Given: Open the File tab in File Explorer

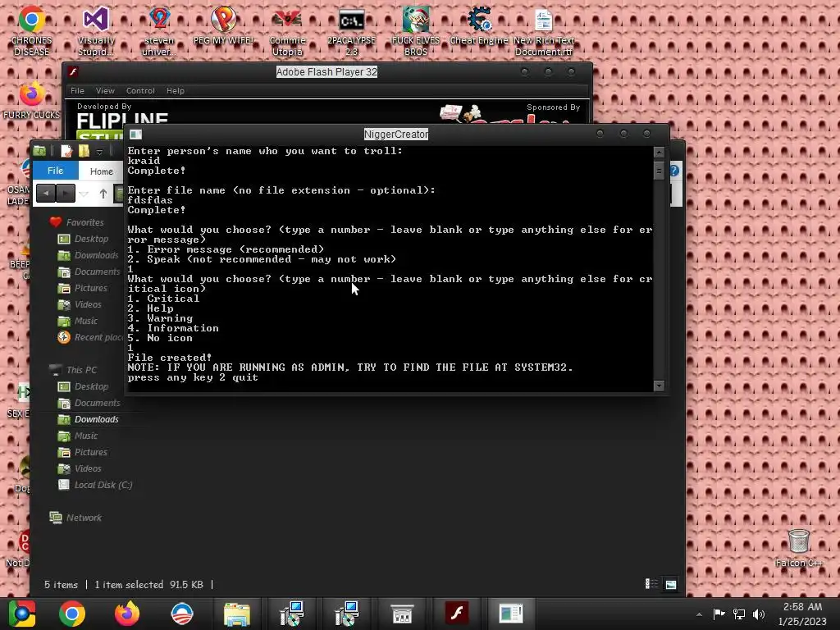Looking at the screenshot, I should (55, 171).
